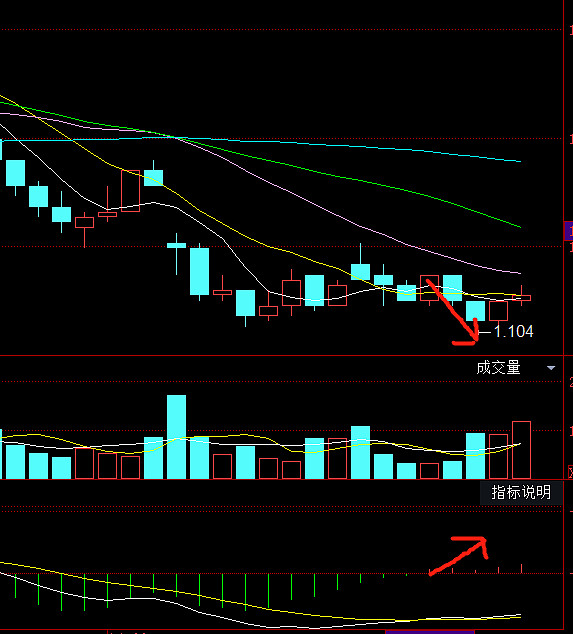Click the tallest cyan volume bar
The image size is (573, 634).
tap(177, 437)
